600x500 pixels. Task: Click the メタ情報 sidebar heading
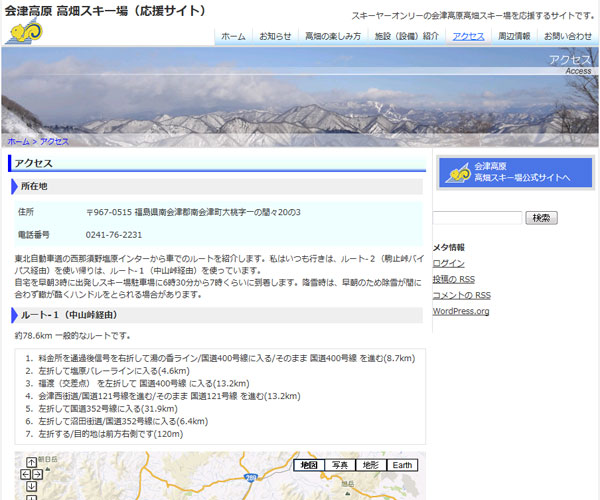[x=448, y=248]
